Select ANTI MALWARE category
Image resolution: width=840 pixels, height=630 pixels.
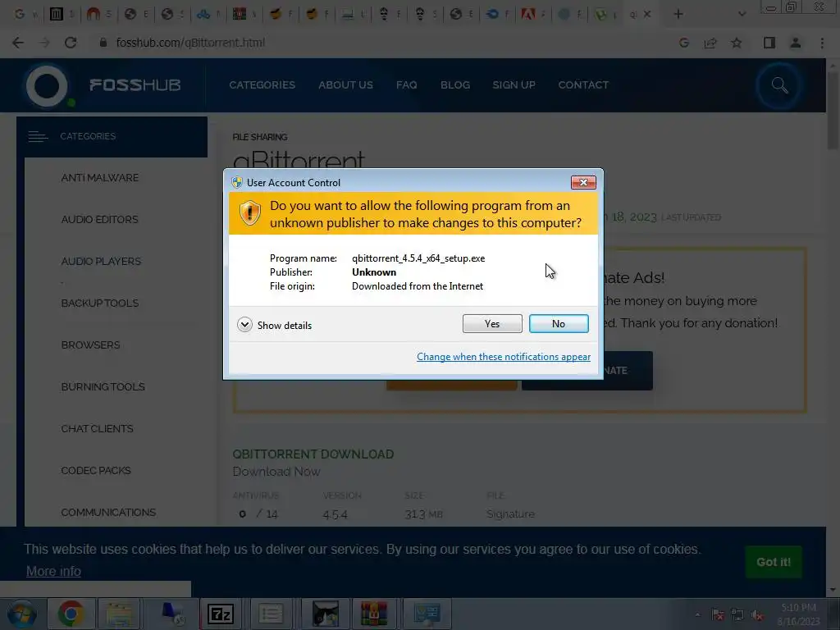[x=99, y=178]
